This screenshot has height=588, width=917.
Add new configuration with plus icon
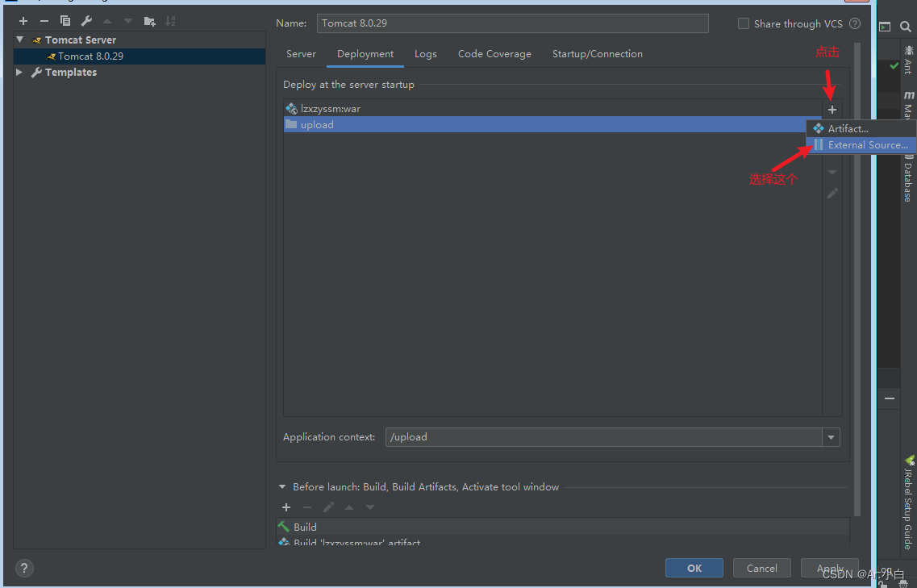[x=23, y=21]
